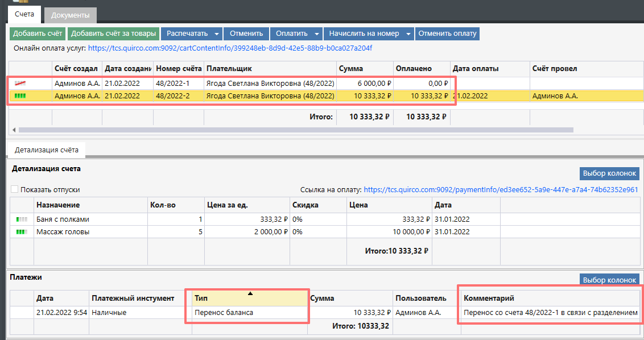
Task: Open the paymentInfo link for the invoice
Action: coord(501,189)
